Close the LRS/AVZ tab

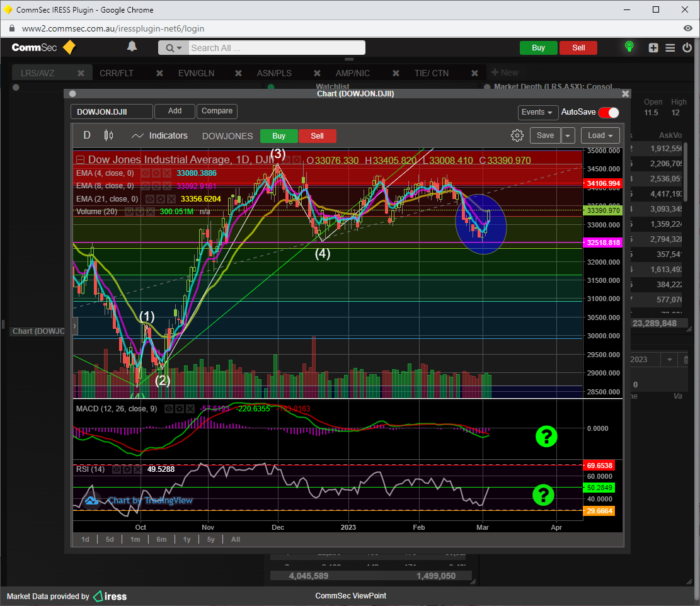81,73
